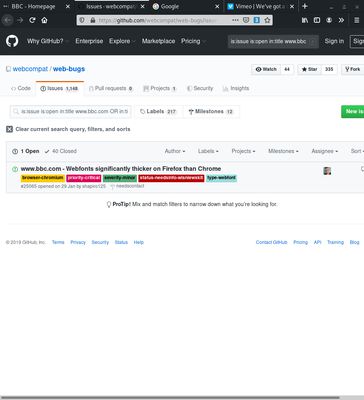Click the severity-minor green label
This screenshot has height=400, width=364.
[x=120, y=178]
